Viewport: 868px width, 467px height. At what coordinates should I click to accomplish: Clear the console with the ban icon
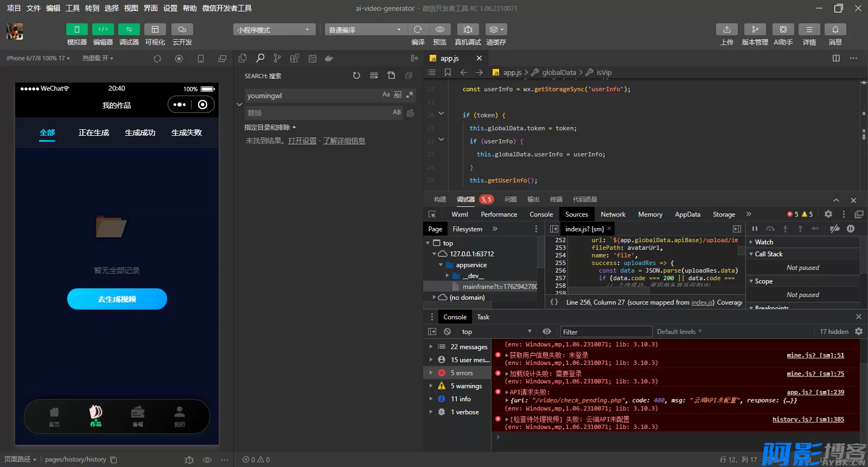447,331
